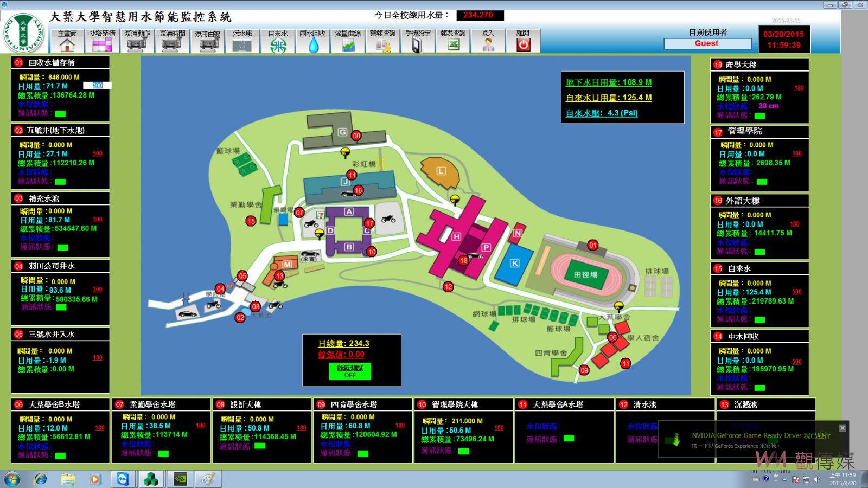Select map marker 12 on the map
Image resolution: width=868 pixels, height=488 pixels.
[448, 287]
